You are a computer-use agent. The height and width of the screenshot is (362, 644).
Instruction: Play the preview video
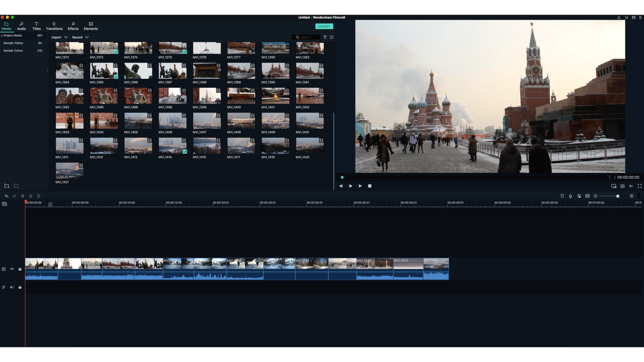360,186
